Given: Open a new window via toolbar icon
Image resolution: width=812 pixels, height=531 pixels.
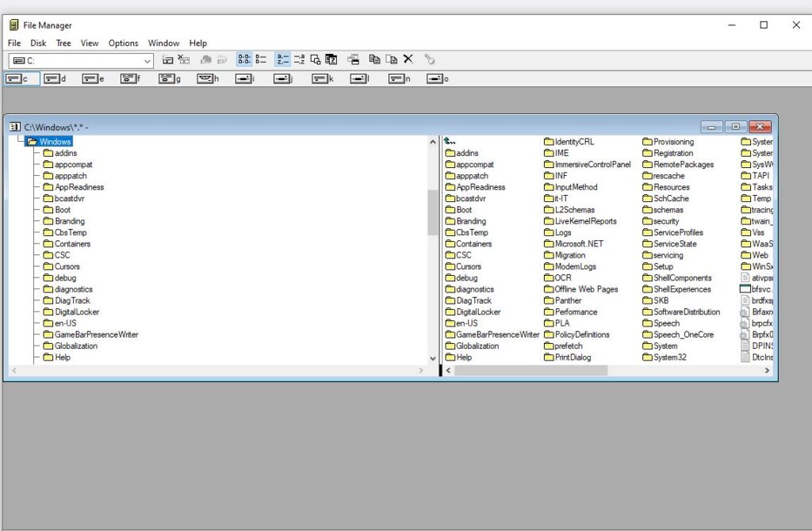Looking at the screenshot, I should 353,60.
